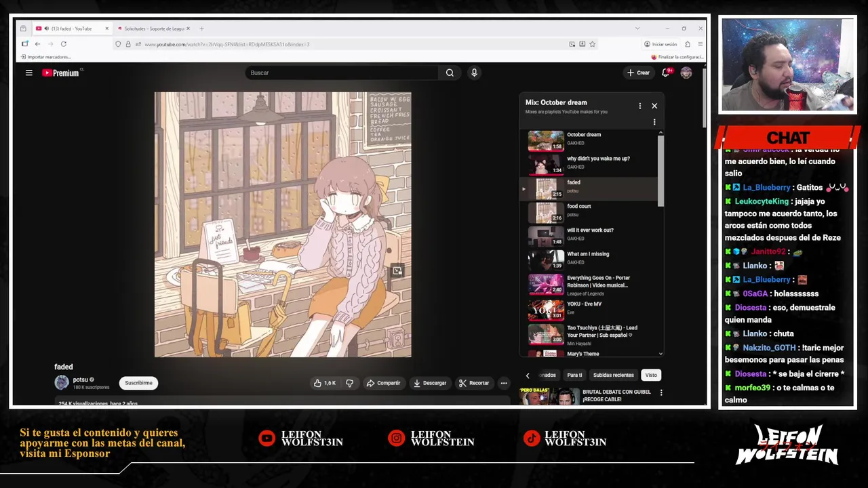Bookmark this page with star icon
This screenshot has width=868, height=488.
[592, 44]
